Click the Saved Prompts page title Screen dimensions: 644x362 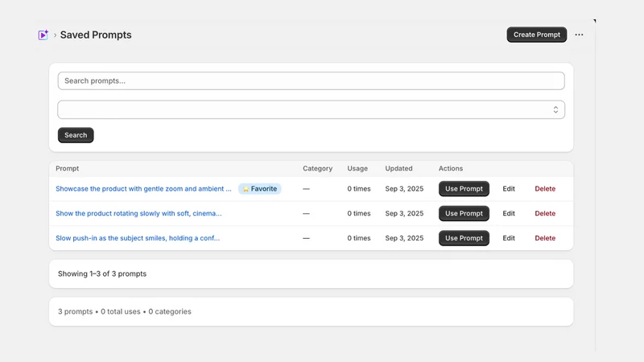[96, 35]
